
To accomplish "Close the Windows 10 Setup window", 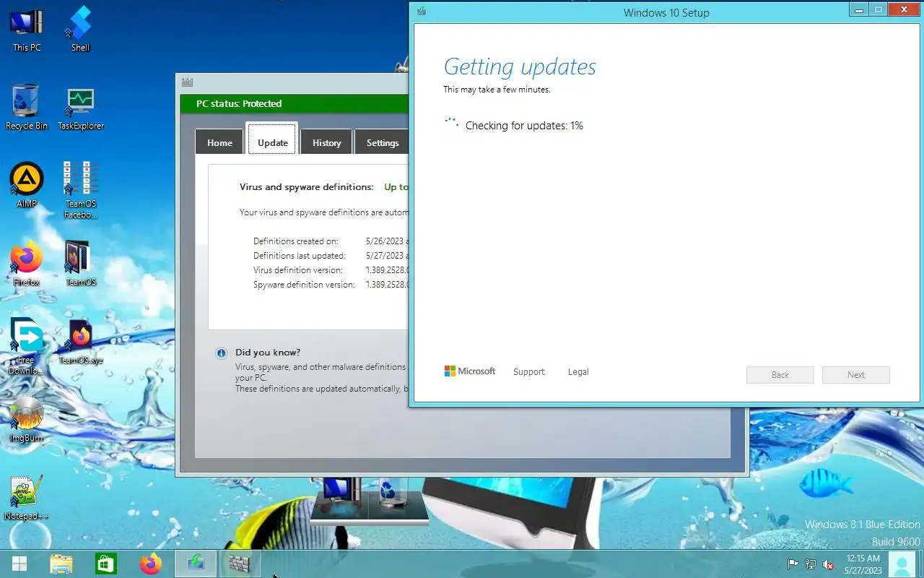I will pos(905,9).
